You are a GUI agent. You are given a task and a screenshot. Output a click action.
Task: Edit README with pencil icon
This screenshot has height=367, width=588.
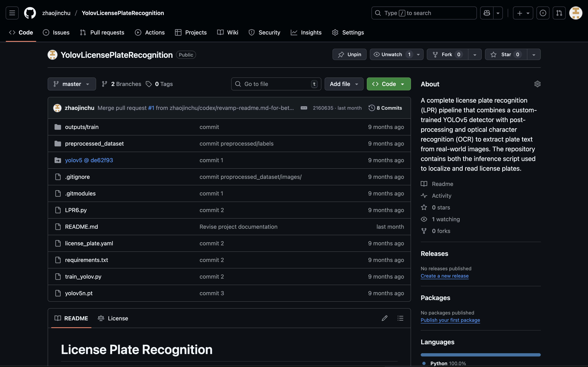click(384, 318)
